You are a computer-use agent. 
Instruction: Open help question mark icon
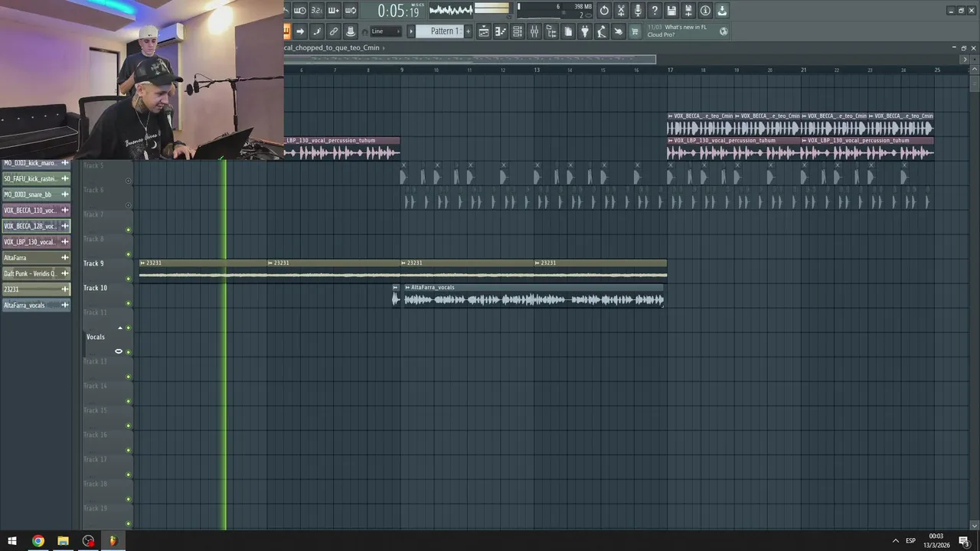click(655, 11)
